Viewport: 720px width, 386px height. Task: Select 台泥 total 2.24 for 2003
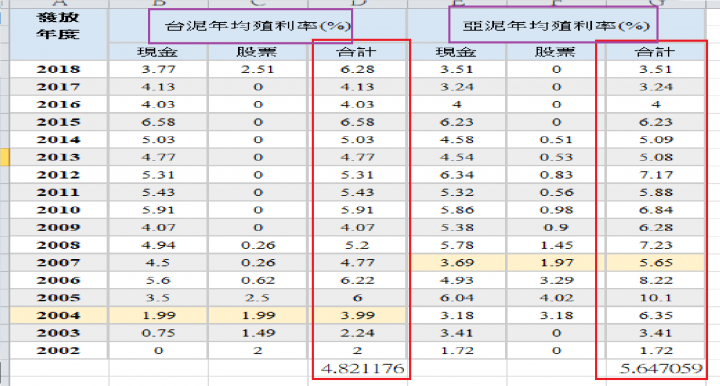[x=357, y=333]
